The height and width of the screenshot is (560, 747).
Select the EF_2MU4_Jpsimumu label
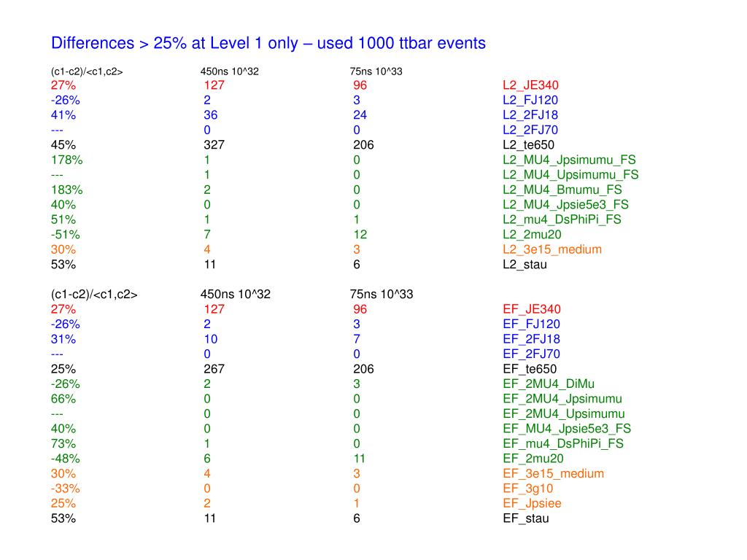[562, 399]
